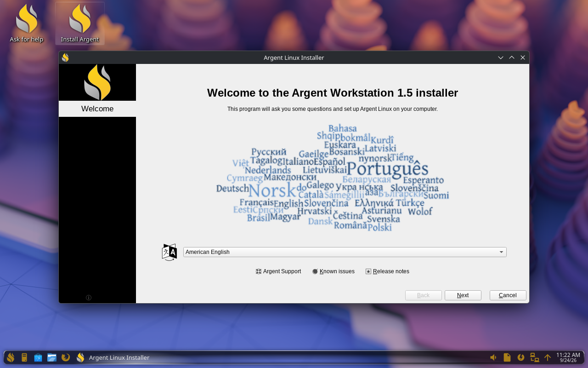The height and width of the screenshot is (368, 588).
Task: Close the Argent Linux Installer window
Action: (523, 57)
